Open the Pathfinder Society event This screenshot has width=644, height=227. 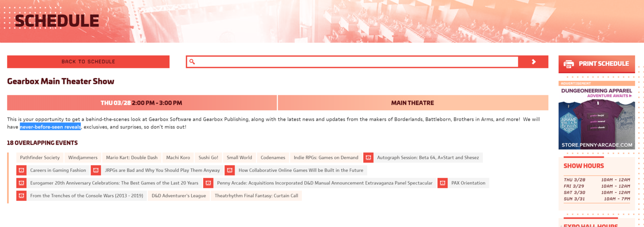[40, 157]
